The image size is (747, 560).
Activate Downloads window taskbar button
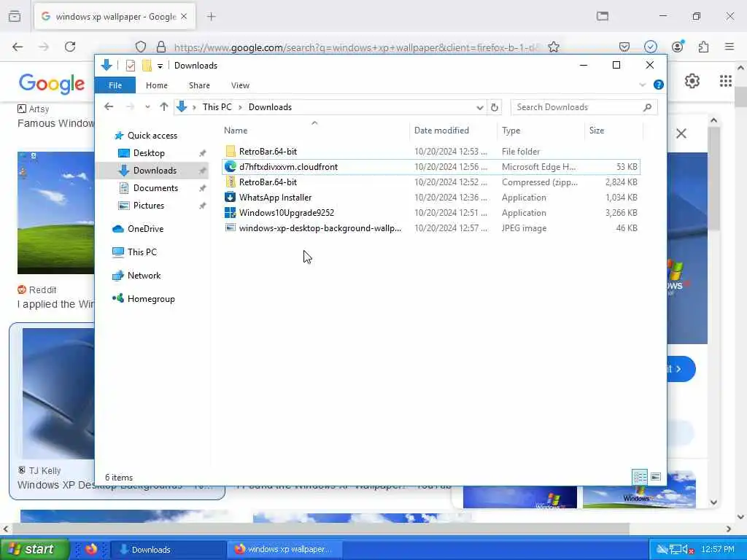(169, 550)
